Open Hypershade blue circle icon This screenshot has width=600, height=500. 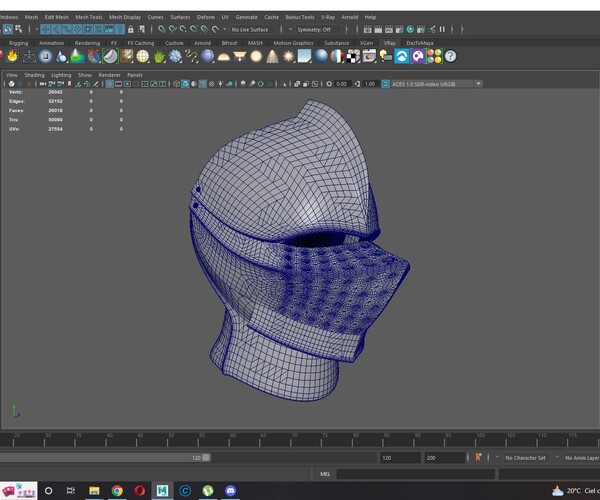(x=410, y=29)
